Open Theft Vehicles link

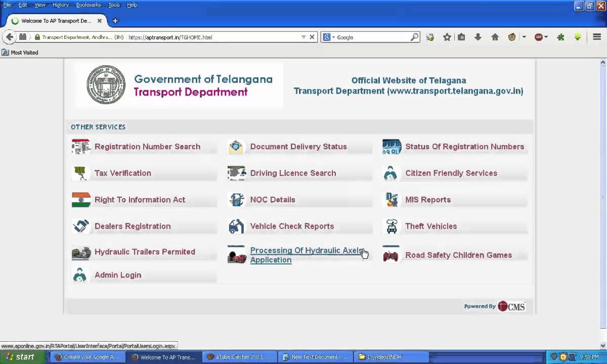pyautogui.click(x=431, y=226)
